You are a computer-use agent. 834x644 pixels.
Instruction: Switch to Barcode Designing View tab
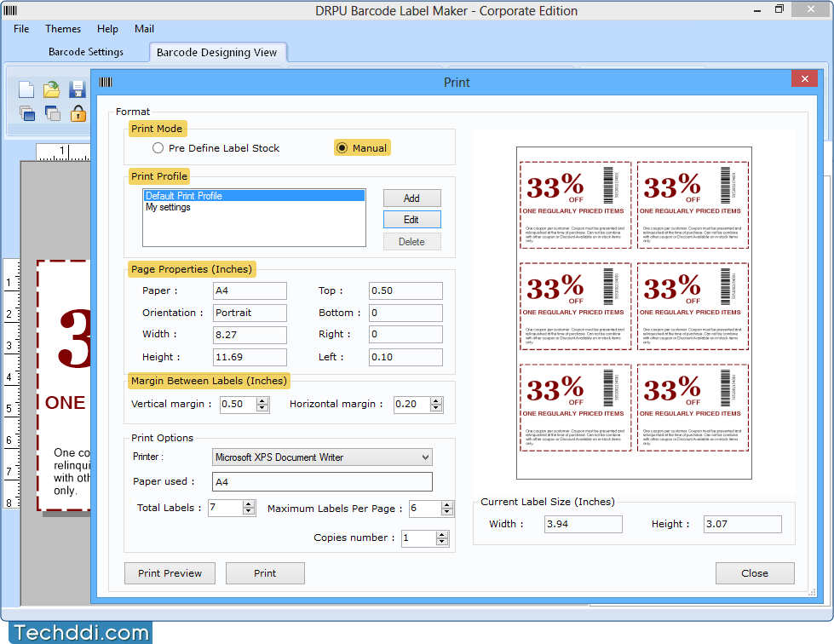point(217,52)
